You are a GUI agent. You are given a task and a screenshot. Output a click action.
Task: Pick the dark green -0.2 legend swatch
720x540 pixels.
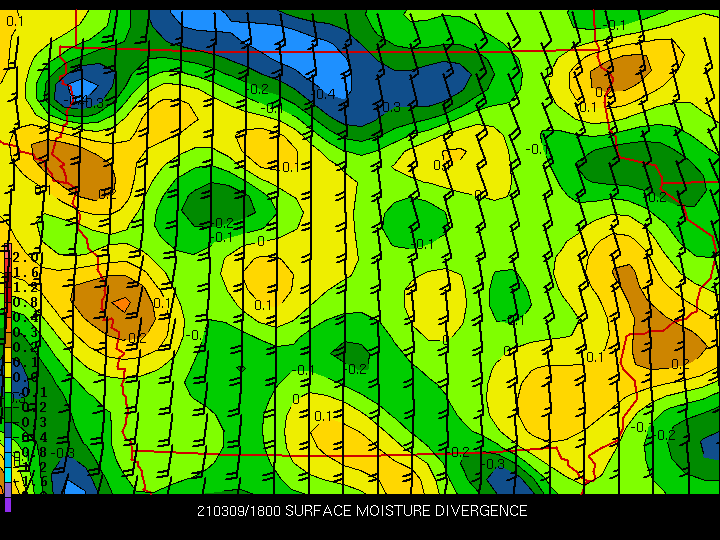[x=8, y=415]
